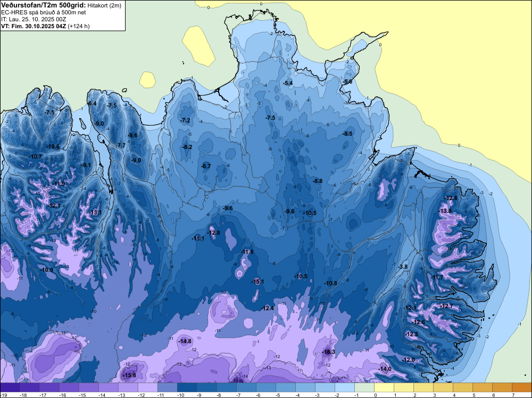This screenshot has width=532, height=398.
Task: Click the -18.3 temperature label on the map
Action: [329, 352]
